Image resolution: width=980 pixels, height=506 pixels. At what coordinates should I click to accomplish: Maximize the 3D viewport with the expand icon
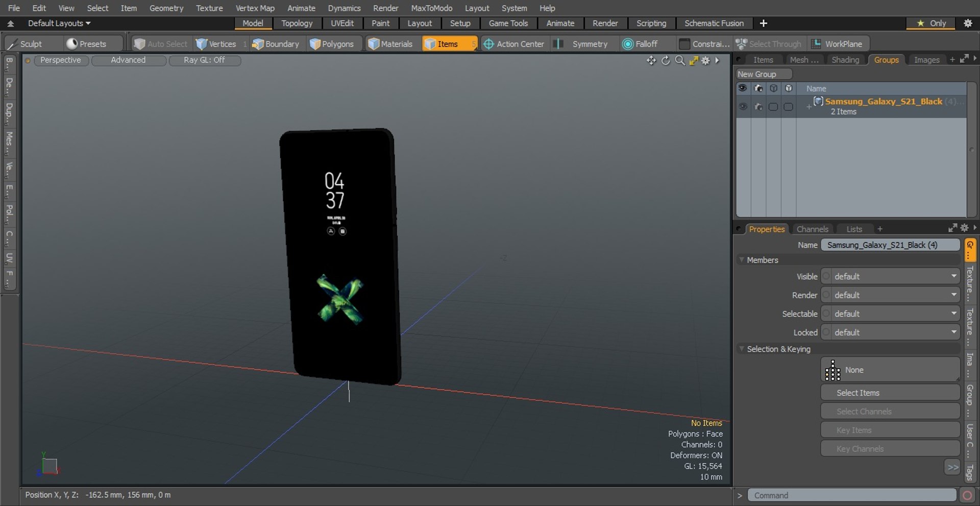coord(693,61)
